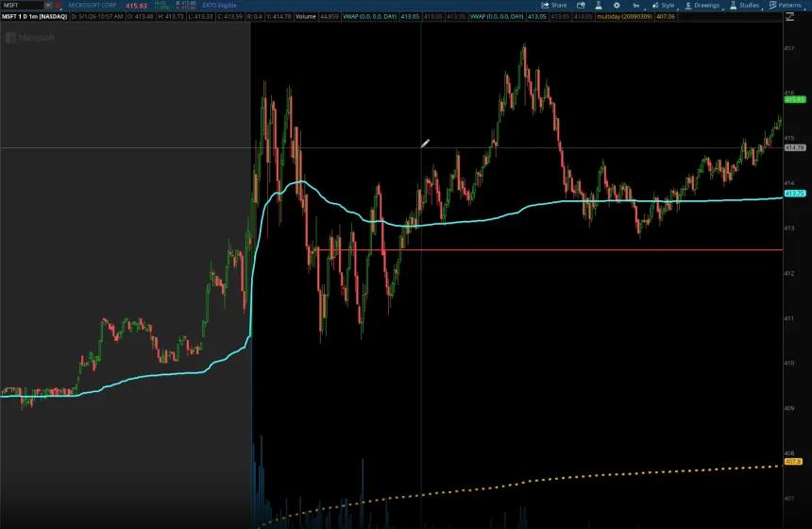Open the symbol selector dropdown arrow
Image resolution: width=812 pixels, height=529 pixels.
(48, 5)
